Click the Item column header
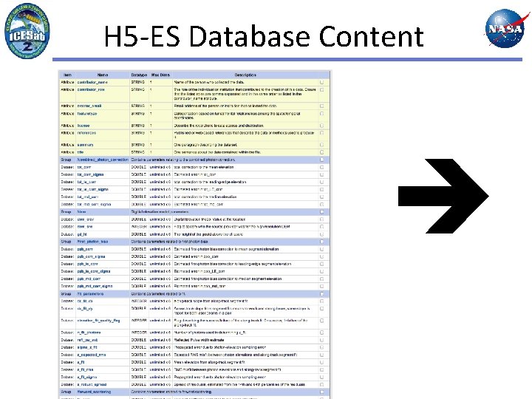The image size is (532, 399). point(67,75)
